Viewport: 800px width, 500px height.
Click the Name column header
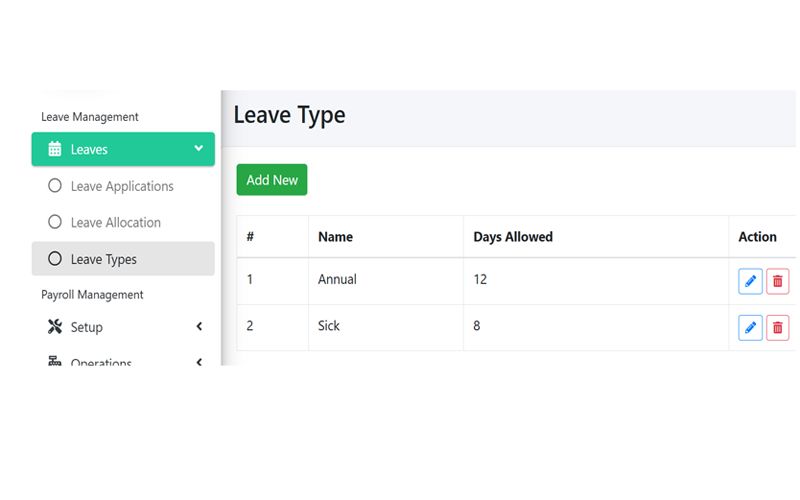(x=335, y=237)
